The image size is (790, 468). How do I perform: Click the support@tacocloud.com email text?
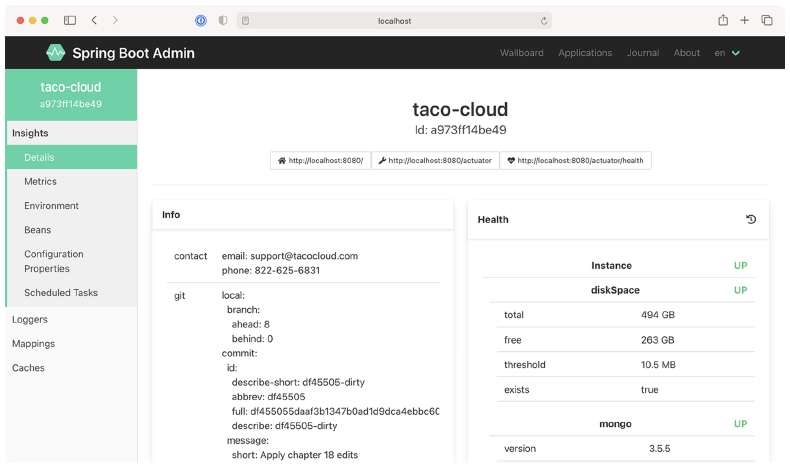click(x=304, y=256)
